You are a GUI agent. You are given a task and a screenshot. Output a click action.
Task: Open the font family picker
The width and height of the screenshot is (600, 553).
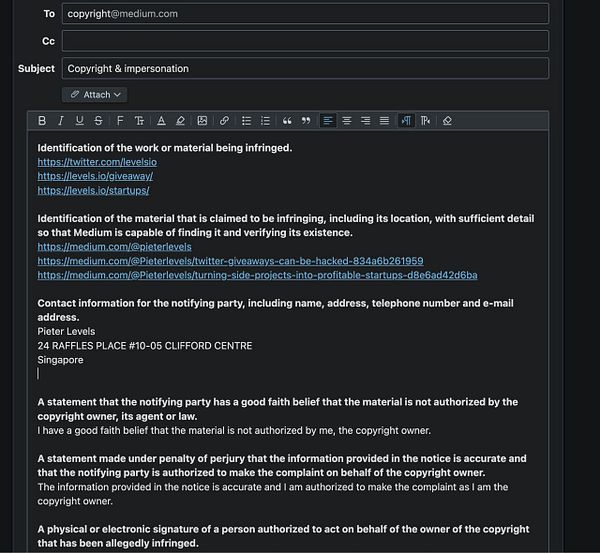pyautogui.click(x=120, y=121)
